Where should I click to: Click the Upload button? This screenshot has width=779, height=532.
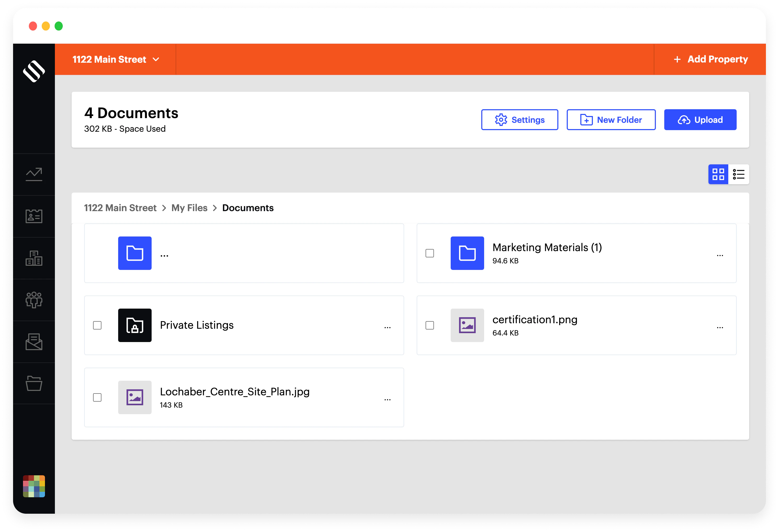(x=700, y=120)
